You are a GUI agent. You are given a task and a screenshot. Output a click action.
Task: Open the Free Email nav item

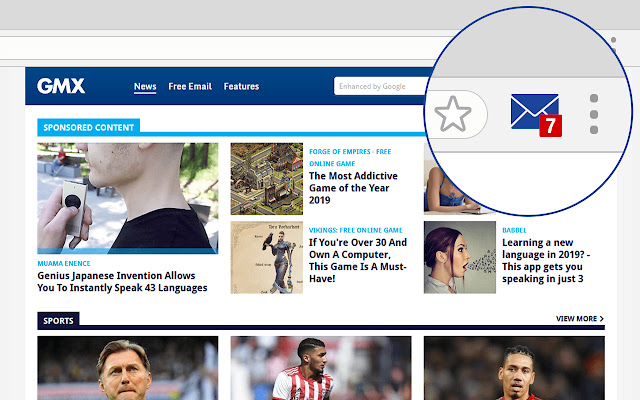click(190, 87)
